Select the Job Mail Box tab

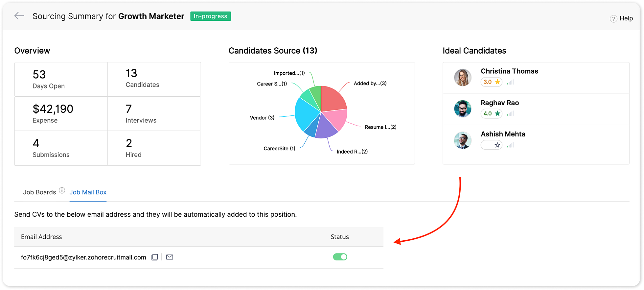(88, 192)
